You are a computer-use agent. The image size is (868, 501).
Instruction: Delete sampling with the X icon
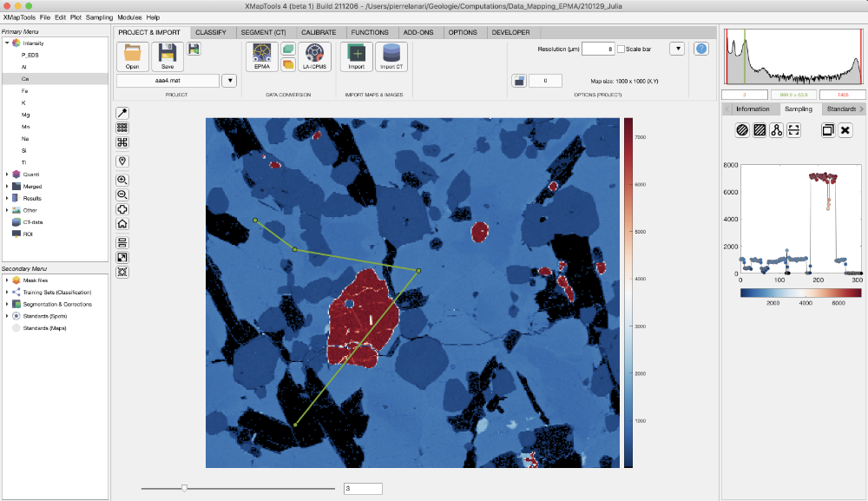[845, 130]
